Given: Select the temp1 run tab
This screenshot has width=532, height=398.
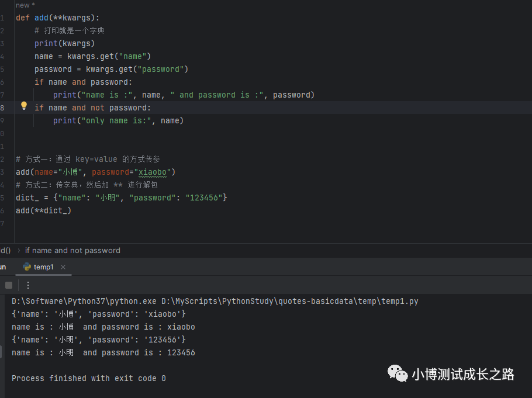Looking at the screenshot, I should tap(43, 267).
